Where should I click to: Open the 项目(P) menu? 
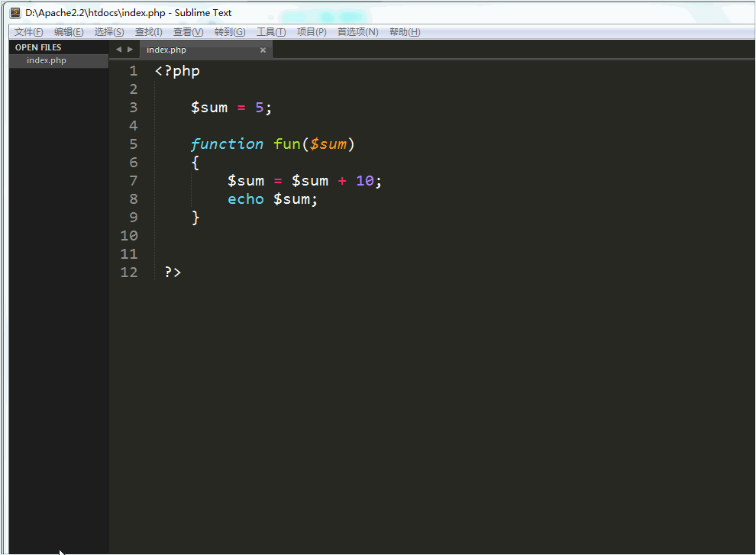click(x=312, y=32)
